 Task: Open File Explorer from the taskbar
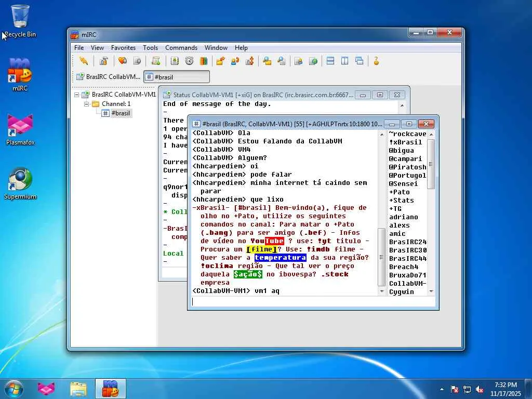tap(78, 389)
